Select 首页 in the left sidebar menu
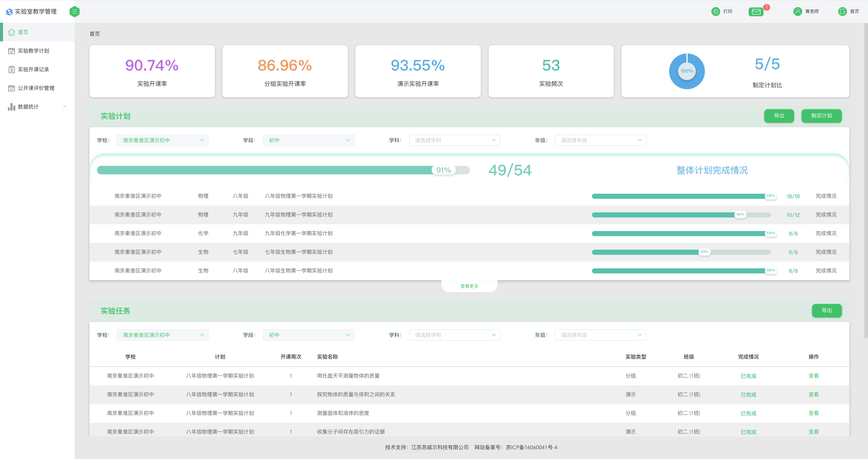The height and width of the screenshot is (459, 868). 23,32
